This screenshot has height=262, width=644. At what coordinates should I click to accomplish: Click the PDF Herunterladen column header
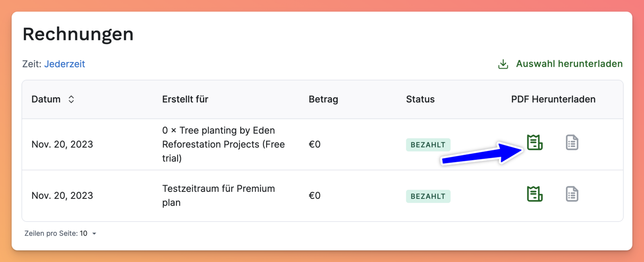[553, 100]
